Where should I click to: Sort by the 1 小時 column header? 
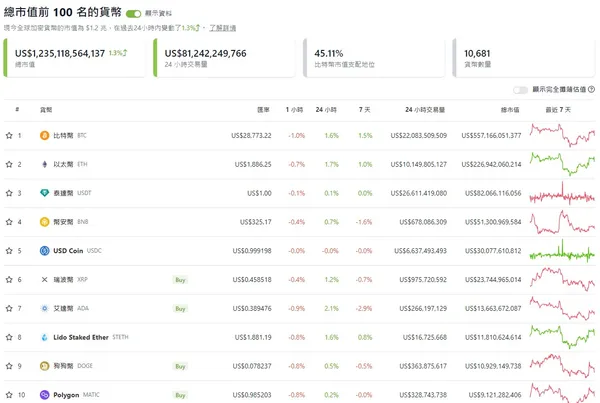click(294, 110)
